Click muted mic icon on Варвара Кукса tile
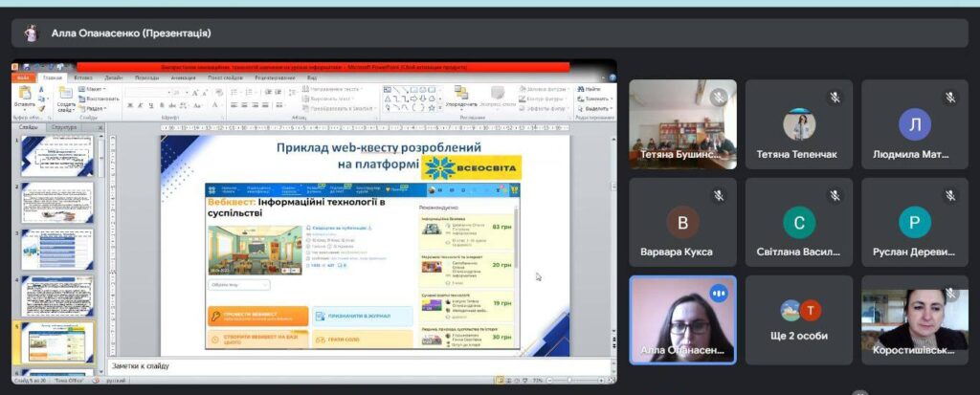 click(719, 196)
